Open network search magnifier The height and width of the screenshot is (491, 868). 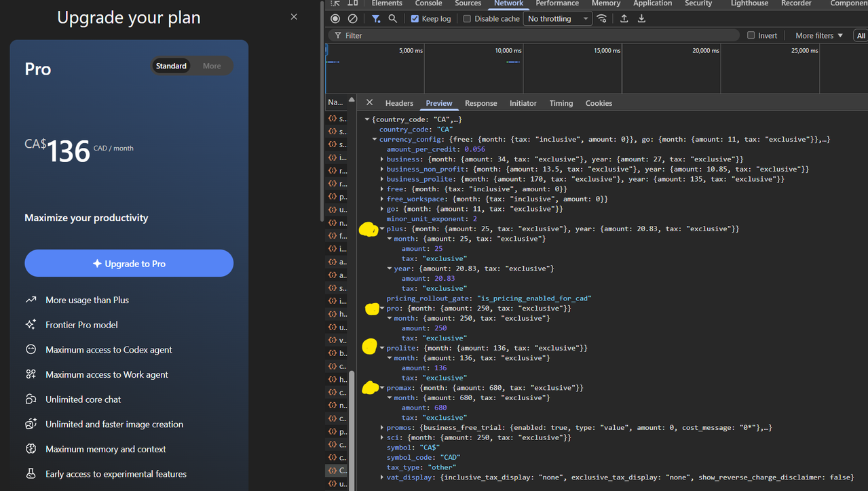[392, 19]
